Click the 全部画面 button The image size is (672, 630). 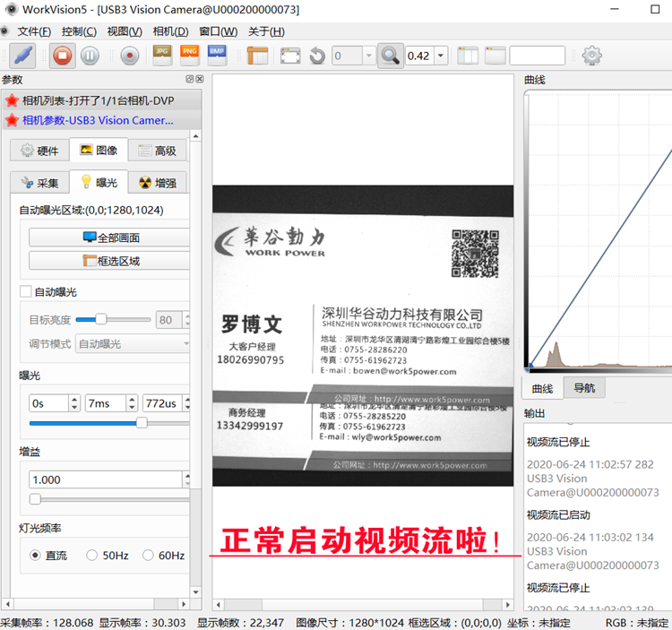109,237
